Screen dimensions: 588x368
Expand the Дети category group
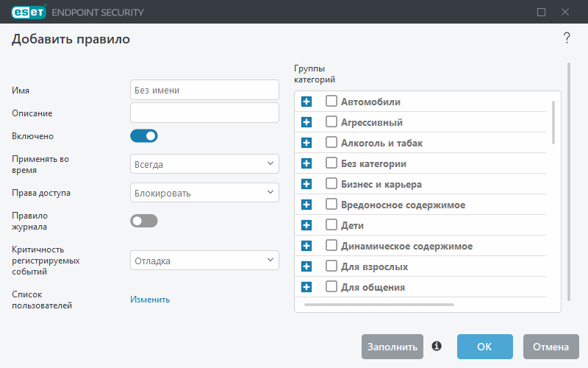306,225
